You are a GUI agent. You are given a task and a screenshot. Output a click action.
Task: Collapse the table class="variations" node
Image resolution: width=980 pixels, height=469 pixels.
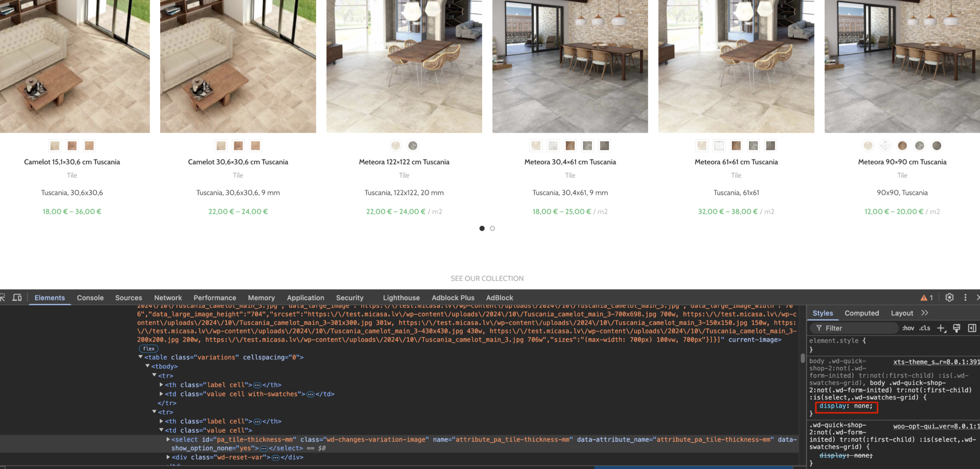(x=140, y=357)
